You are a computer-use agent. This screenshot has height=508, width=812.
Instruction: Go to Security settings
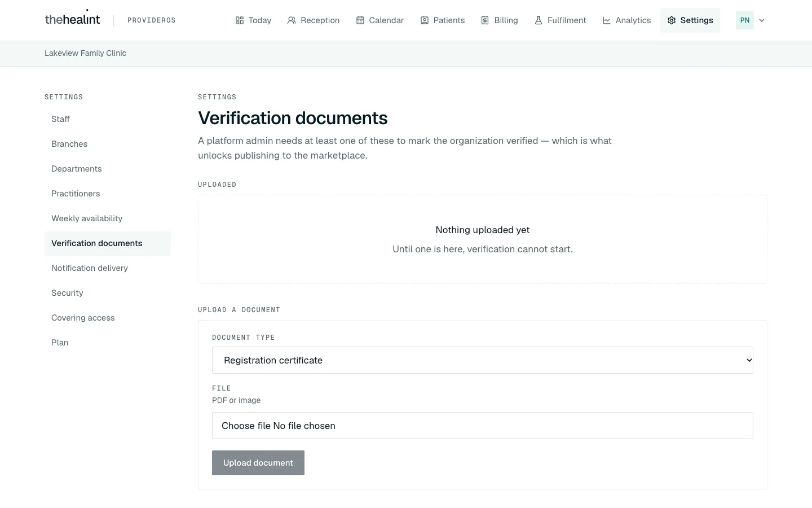(108, 293)
